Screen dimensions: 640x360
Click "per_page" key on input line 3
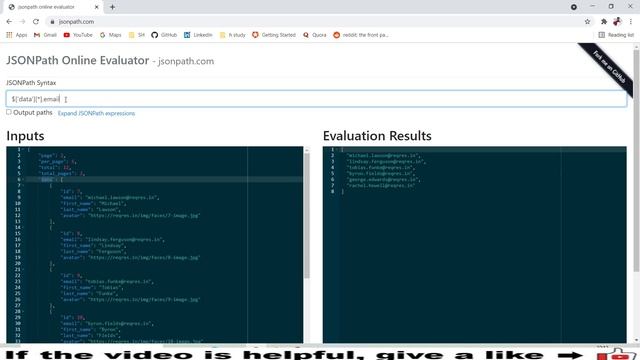point(53,162)
